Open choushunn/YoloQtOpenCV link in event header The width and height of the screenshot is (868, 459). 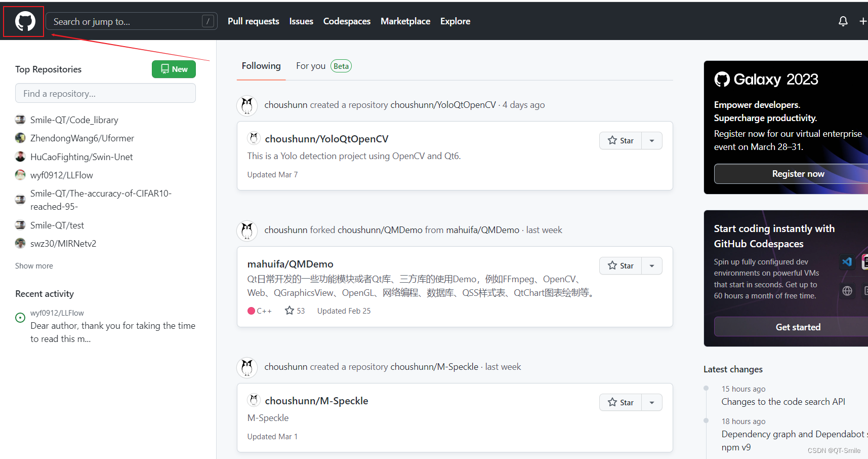443,105
